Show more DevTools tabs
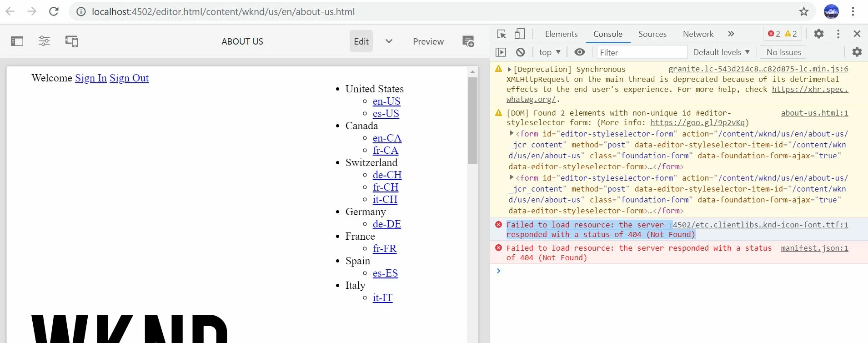This screenshot has height=343, width=868. click(731, 34)
